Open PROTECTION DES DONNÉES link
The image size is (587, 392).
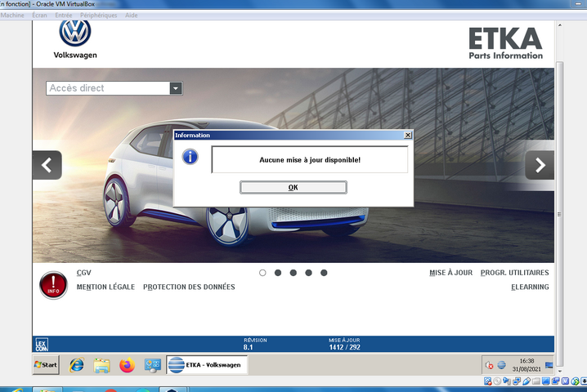pos(189,287)
